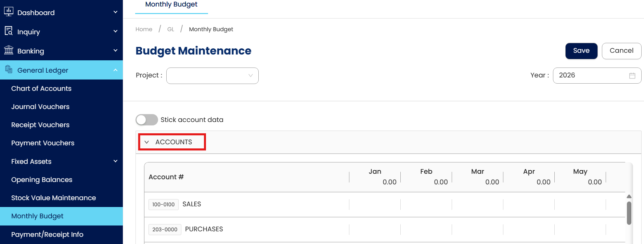Select the Monthly Budget tab
This screenshot has width=644, height=244.
(x=171, y=5)
